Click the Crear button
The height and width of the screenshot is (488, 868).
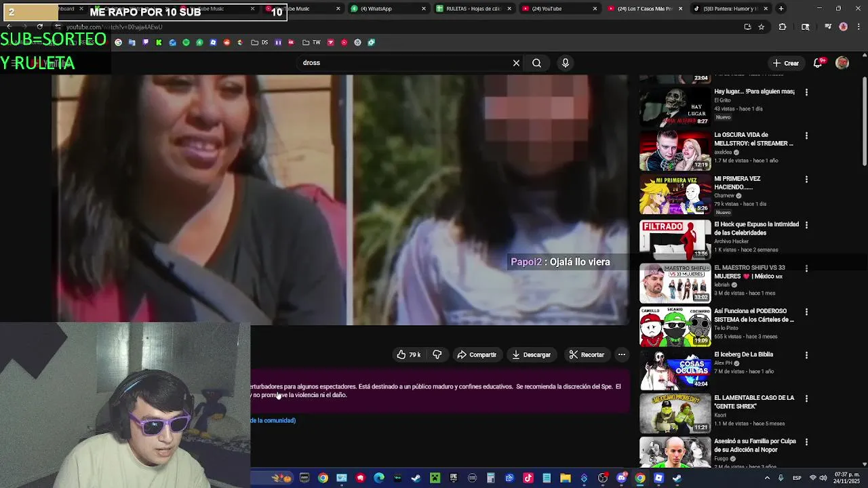(x=786, y=63)
